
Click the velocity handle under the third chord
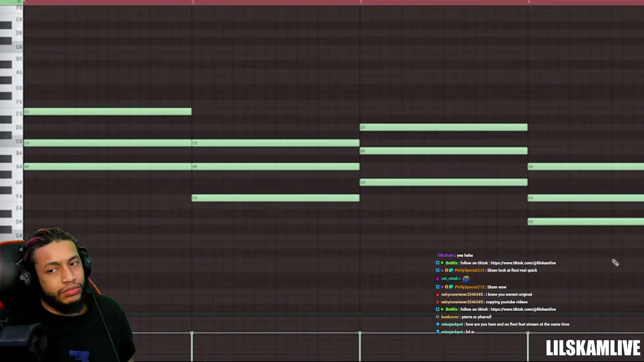(360, 334)
